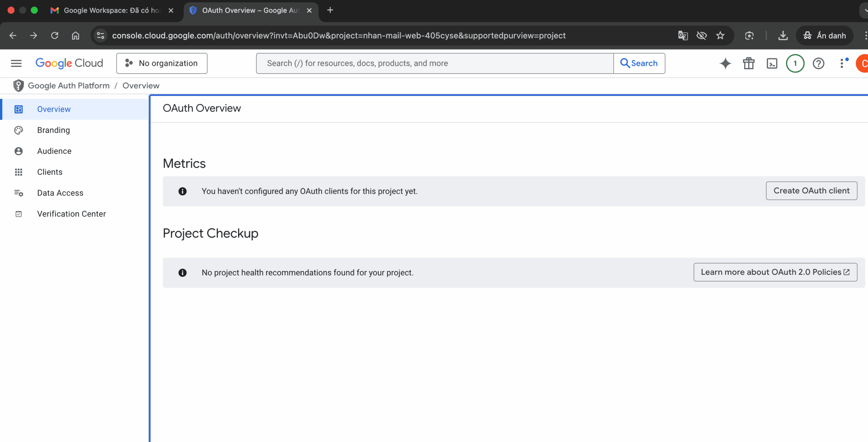Screen dimensions: 868x442
Task: Open Clients in the sidebar
Action: pos(75,172)
